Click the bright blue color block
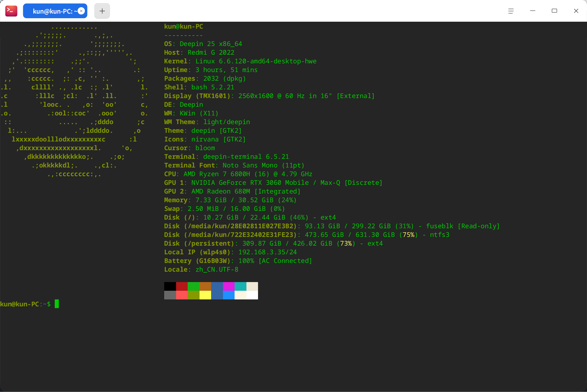 tap(228, 295)
